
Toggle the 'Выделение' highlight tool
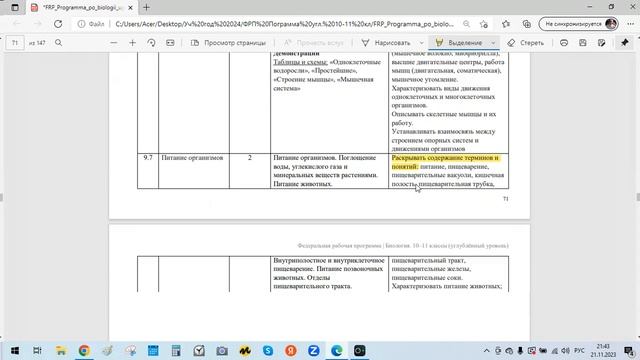[x=459, y=43]
